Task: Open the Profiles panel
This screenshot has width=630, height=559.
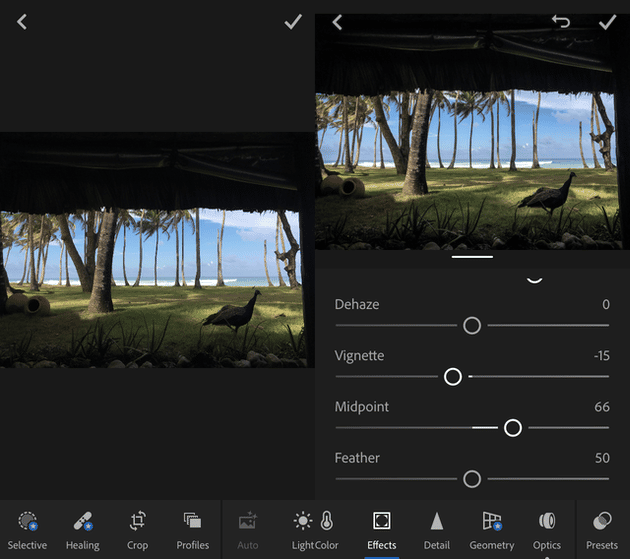Action: coord(192,530)
